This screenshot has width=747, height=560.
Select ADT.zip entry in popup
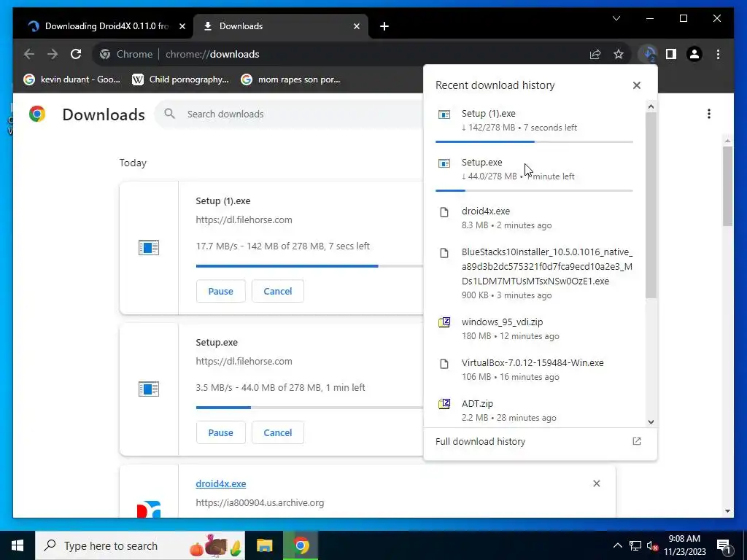534,410
